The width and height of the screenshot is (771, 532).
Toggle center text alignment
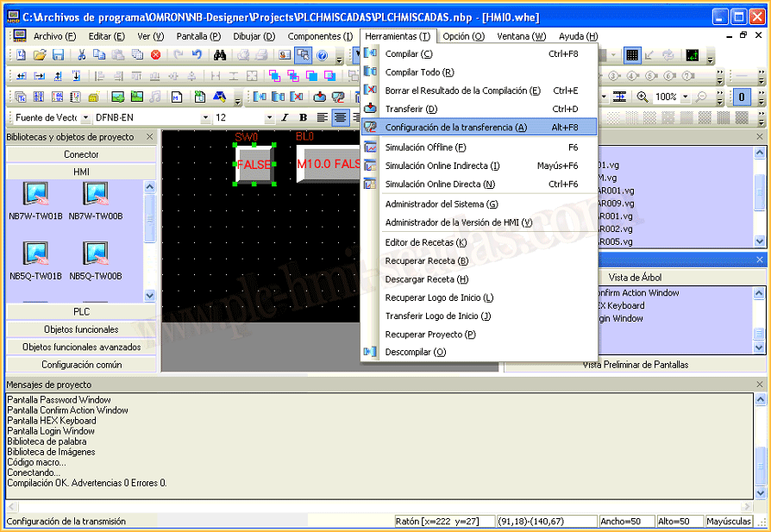[341, 117]
